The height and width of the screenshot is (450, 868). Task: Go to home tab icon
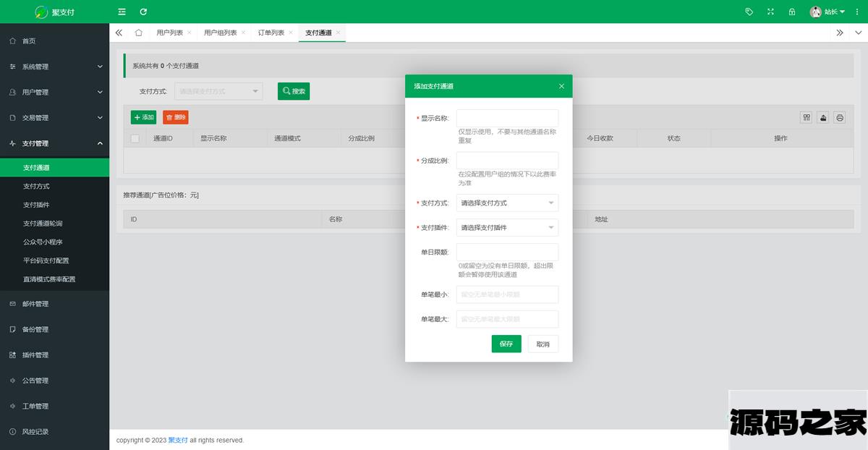(138, 33)
